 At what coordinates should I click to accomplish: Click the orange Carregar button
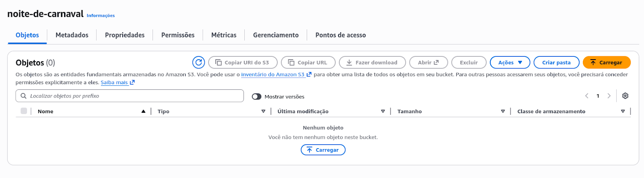point(606,62)
